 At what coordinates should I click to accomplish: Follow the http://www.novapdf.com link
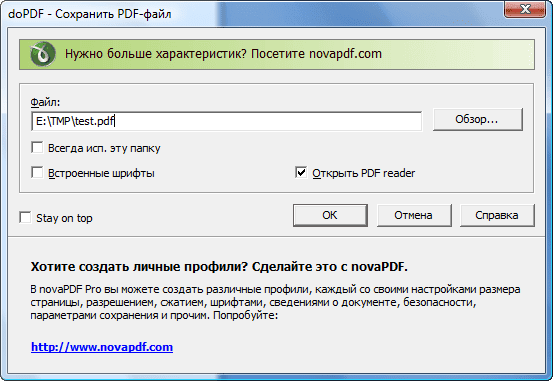102,347
